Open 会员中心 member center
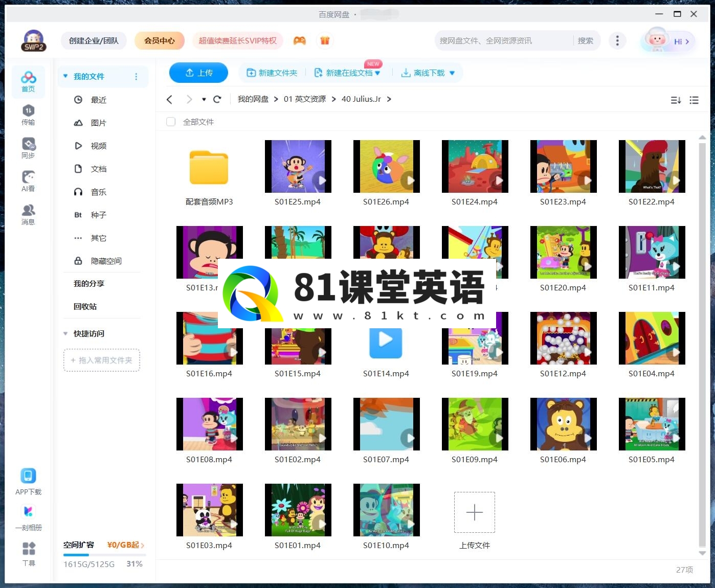 (160, 40)
